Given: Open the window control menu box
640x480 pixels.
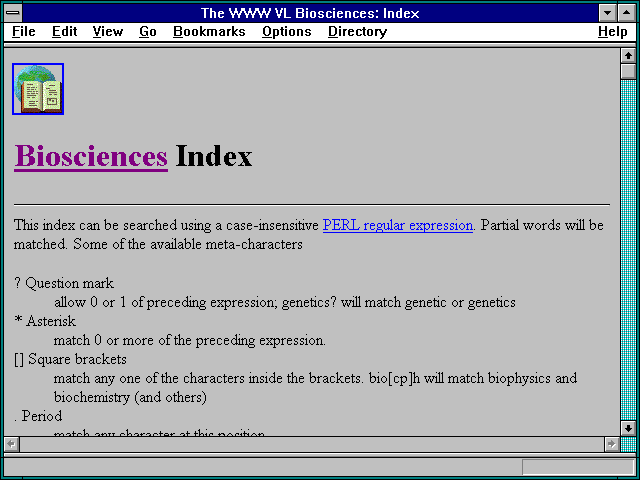Looking at the screenshot, I should [x=13, y=13].
